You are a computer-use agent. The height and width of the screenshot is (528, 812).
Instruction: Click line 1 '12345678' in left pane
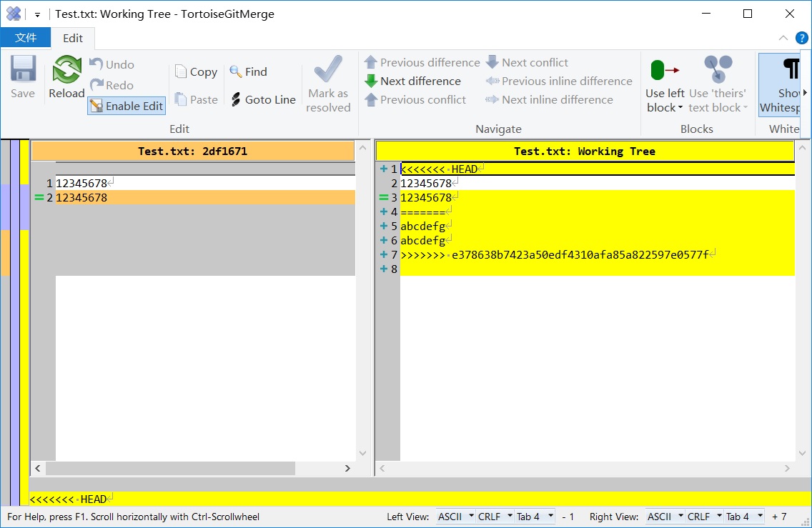click(x=205, y=183)
